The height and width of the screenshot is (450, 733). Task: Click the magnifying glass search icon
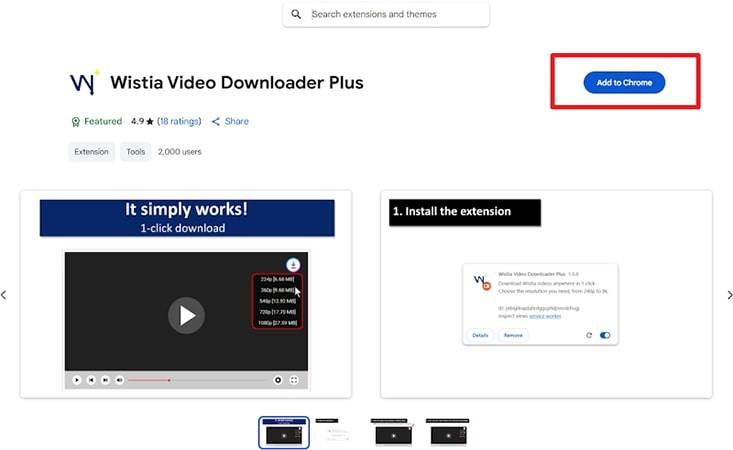(x=296, y=14)
